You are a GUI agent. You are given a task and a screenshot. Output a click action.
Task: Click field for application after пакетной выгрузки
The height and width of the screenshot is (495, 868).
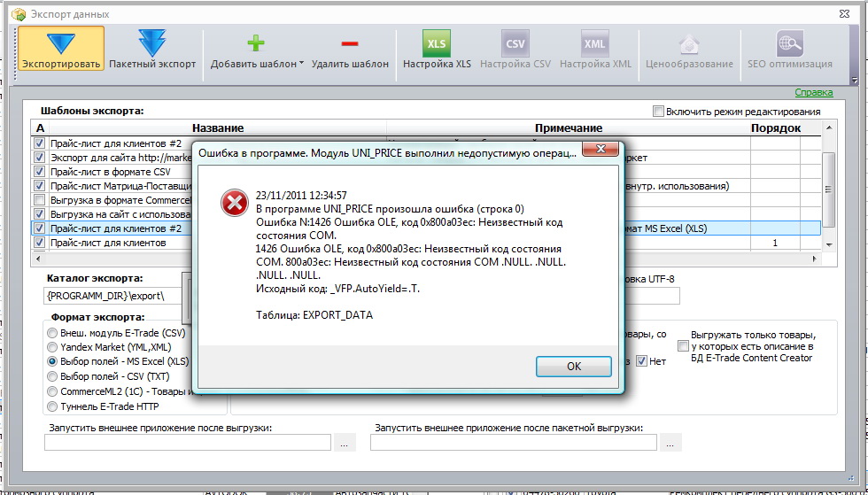513,443
